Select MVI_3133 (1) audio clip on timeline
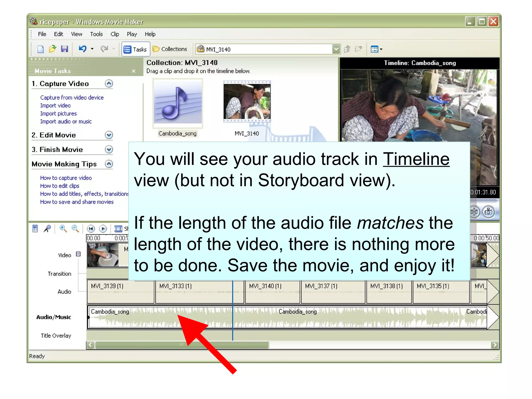This screenshot has width=532, height=399. pyautogui.click(x=199, y=292)
